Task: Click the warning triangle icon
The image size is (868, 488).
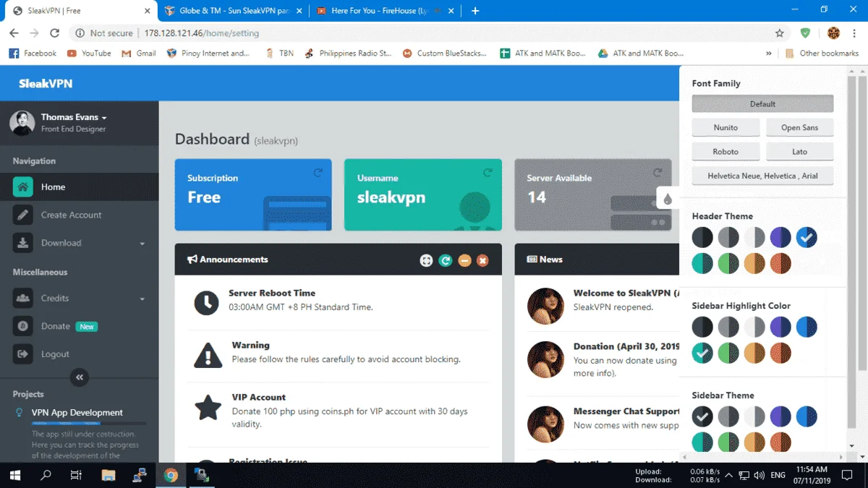Action: coord(208,355)
